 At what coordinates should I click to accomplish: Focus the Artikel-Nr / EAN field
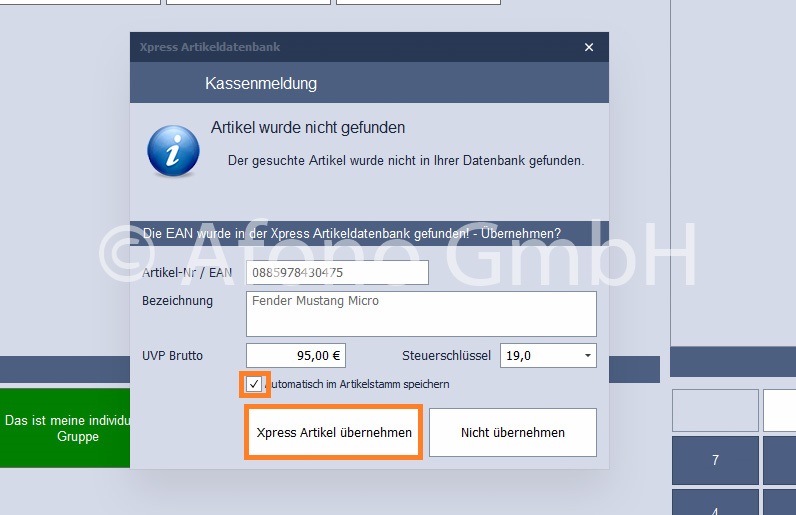337,273
